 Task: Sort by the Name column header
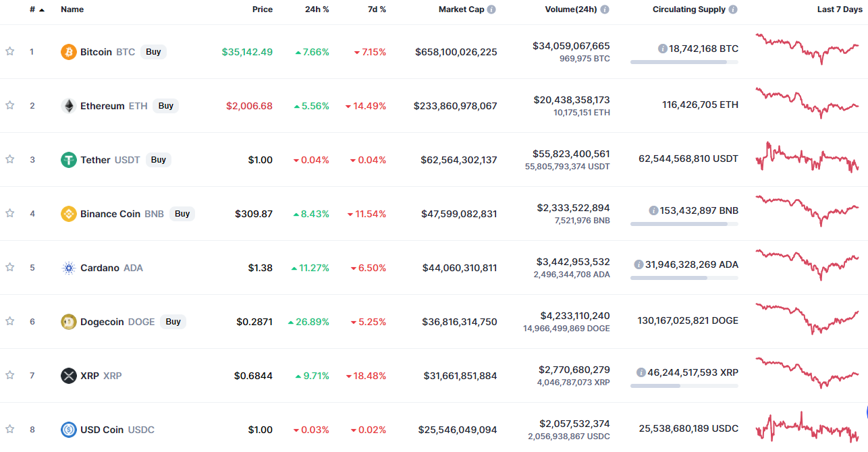click(x=72, y=9)
